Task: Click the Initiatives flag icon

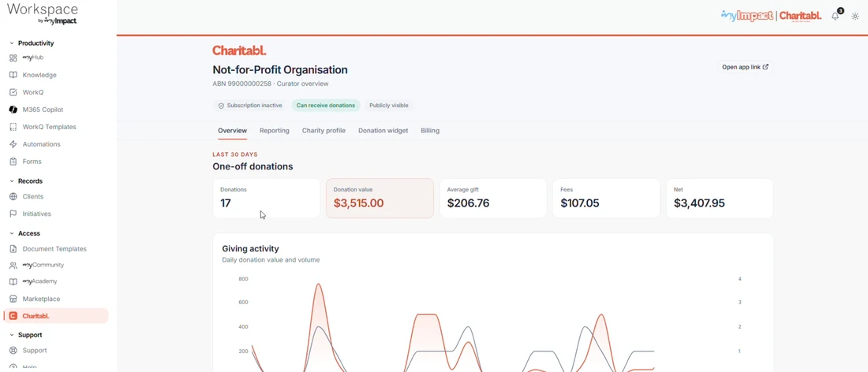Action: [x=13, y=214]
